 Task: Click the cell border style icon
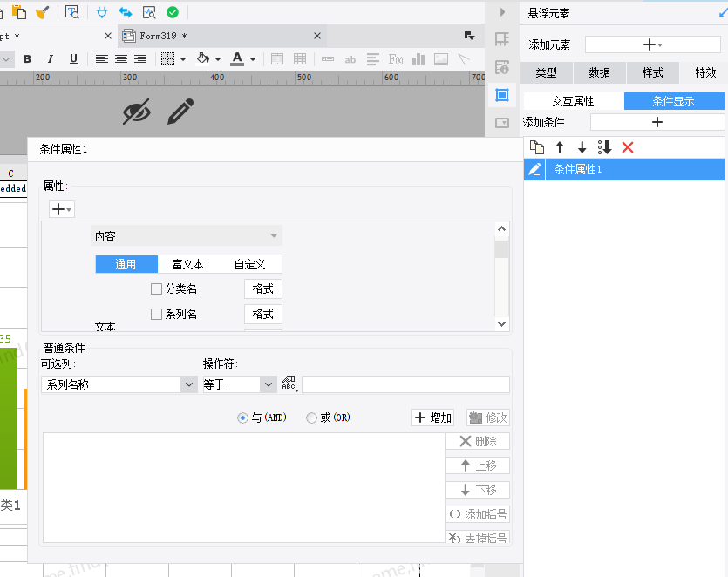(167, 59)
